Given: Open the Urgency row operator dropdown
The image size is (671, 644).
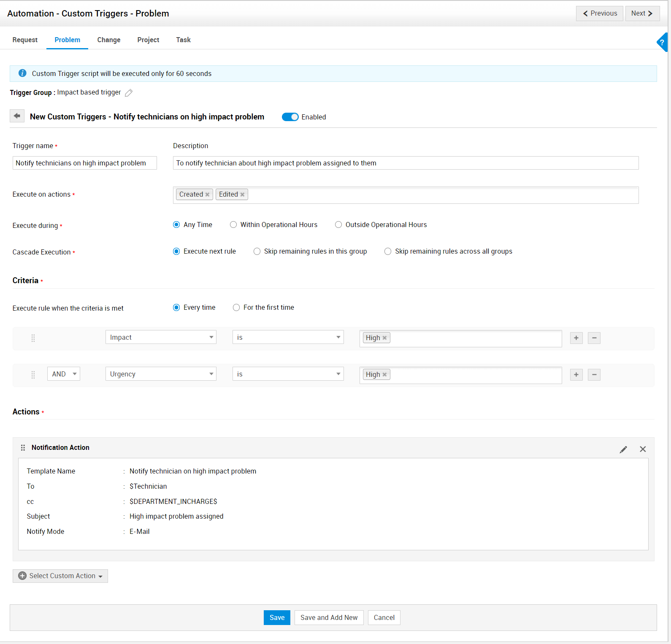Looking at the screenshot, I should tap(288, 374).
